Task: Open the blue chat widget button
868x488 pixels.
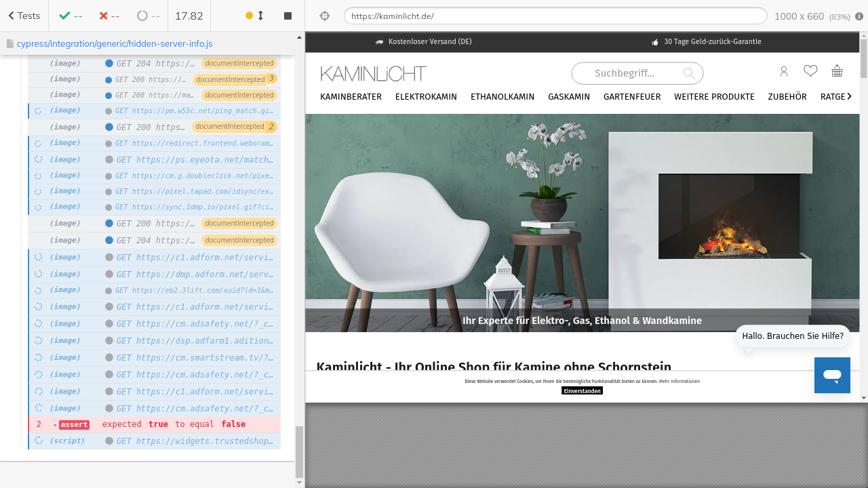Action: [832, 375]
